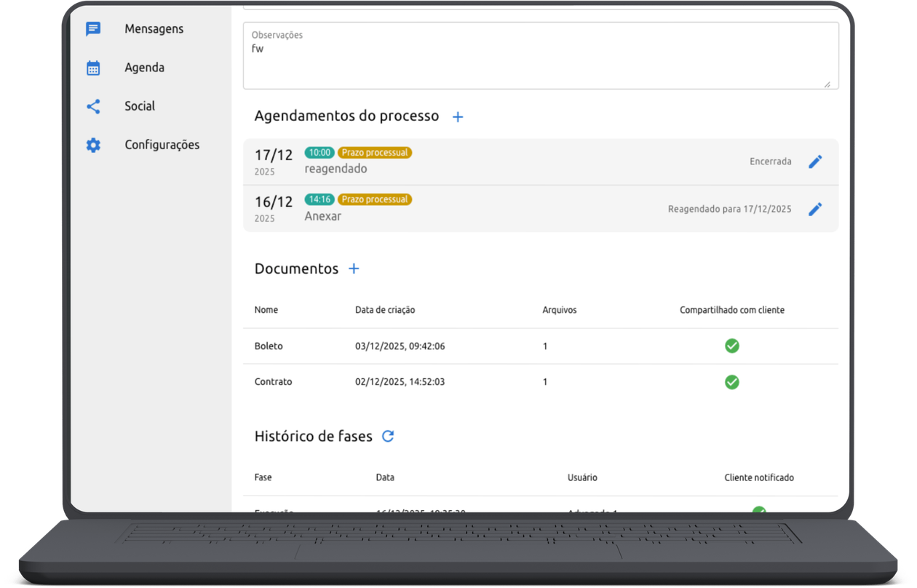Click 'Compartilhado com cliente' column header

click(732, 310)
